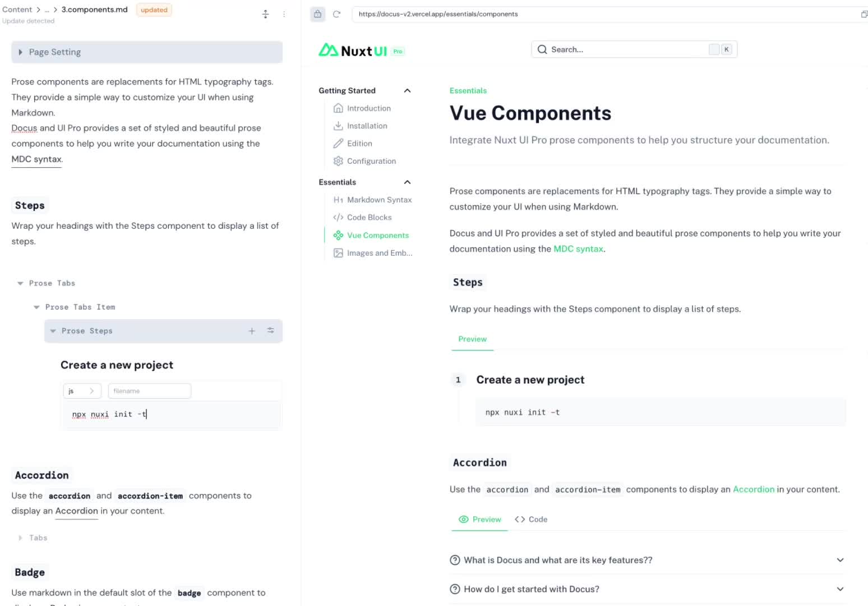
Task: Open Installation page in sidebar
Action: click(x=367, y=126)
